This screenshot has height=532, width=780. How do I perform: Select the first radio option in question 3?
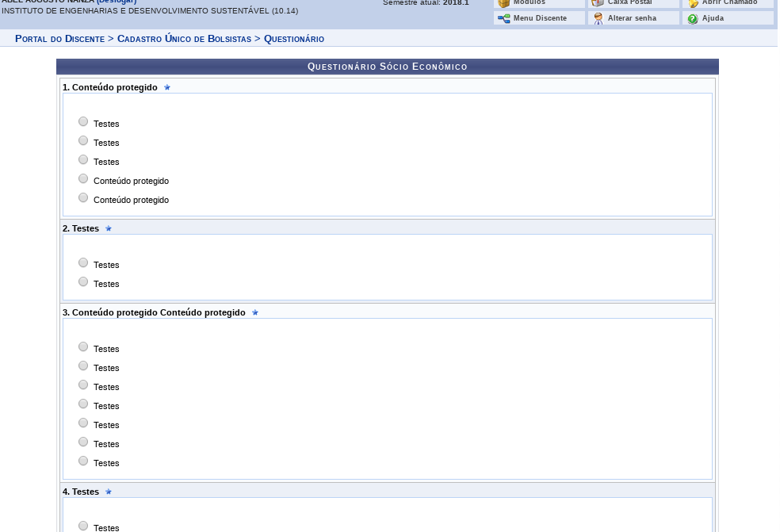click(83, 346)
